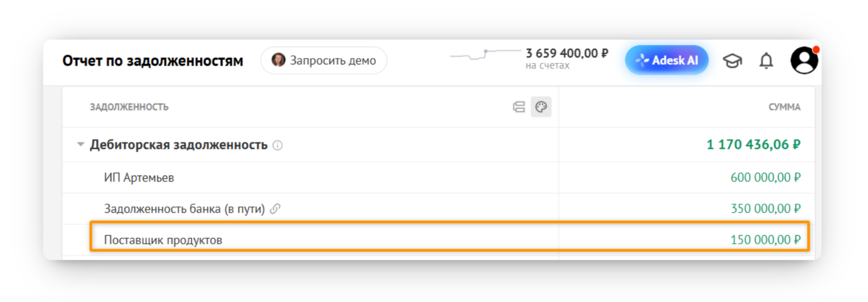Click the 1 170 436,06 ₽ total amount
Image resolution: width=868 pixels, height=302 pixels.
(x=753, y=144)
